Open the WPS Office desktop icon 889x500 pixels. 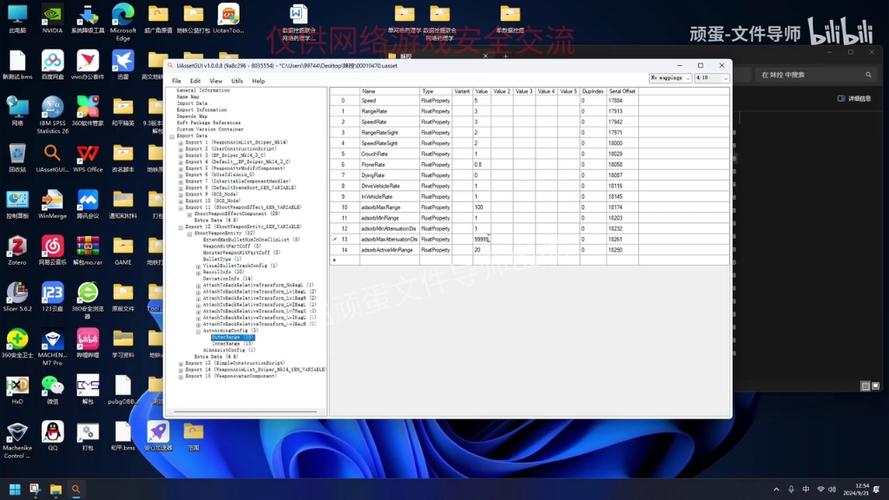pyautogui.click(x=88, y=158)
